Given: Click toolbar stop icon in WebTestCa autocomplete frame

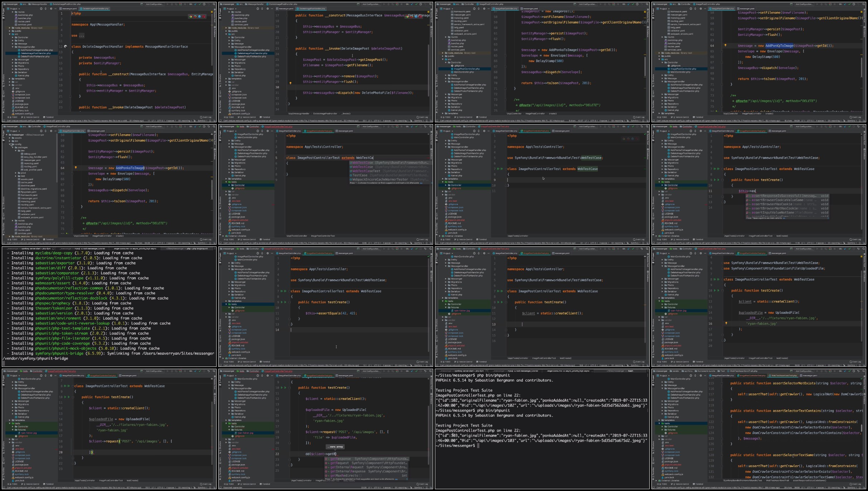Looking at the screenshot, I should [x=402, y=126].
